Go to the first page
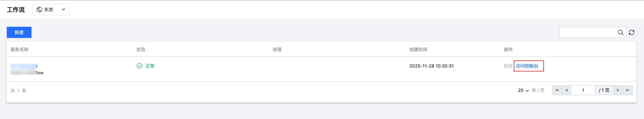Viewport: 644px width, 119px height. [x=557, y=90]
